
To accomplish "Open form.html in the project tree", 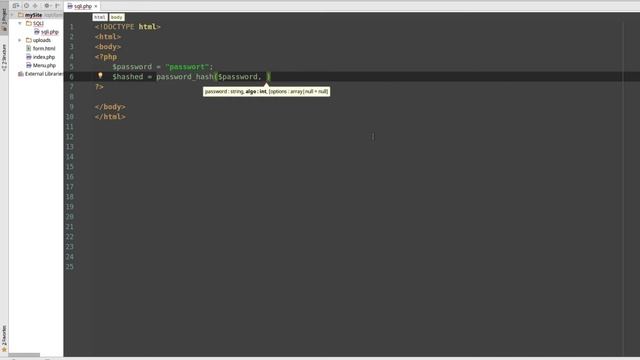I will 44,48.
